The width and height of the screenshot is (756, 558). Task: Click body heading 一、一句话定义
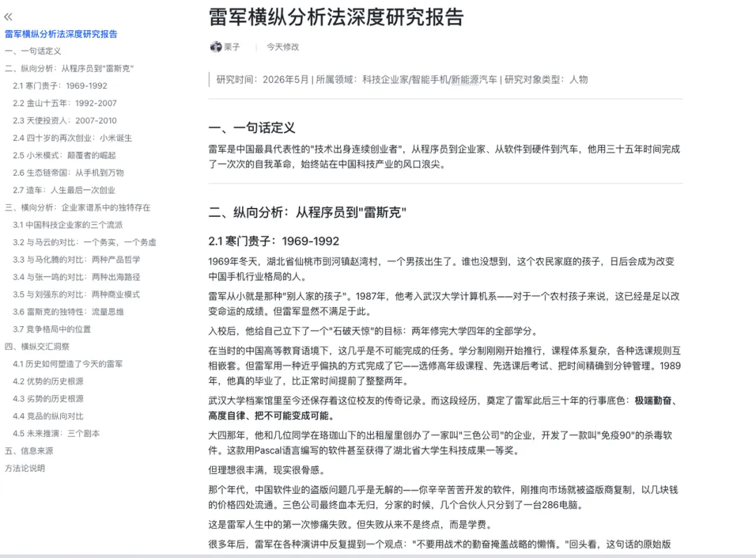[252, 128]
